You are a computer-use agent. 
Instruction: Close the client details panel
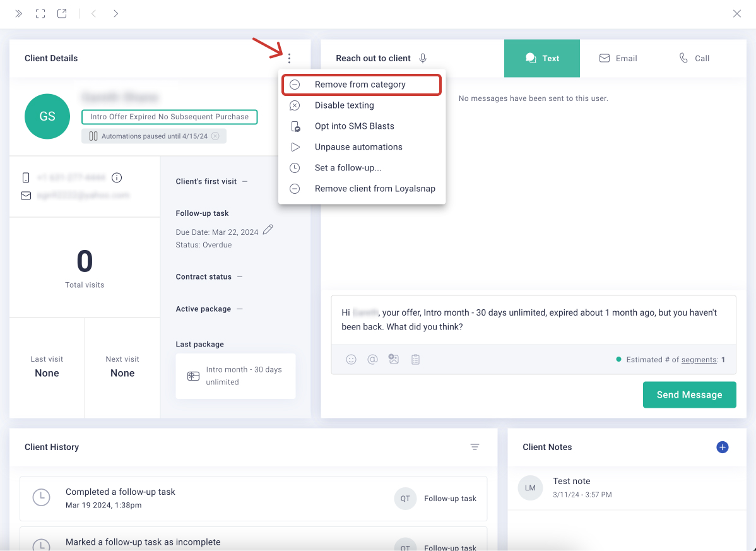pos(736,13)
